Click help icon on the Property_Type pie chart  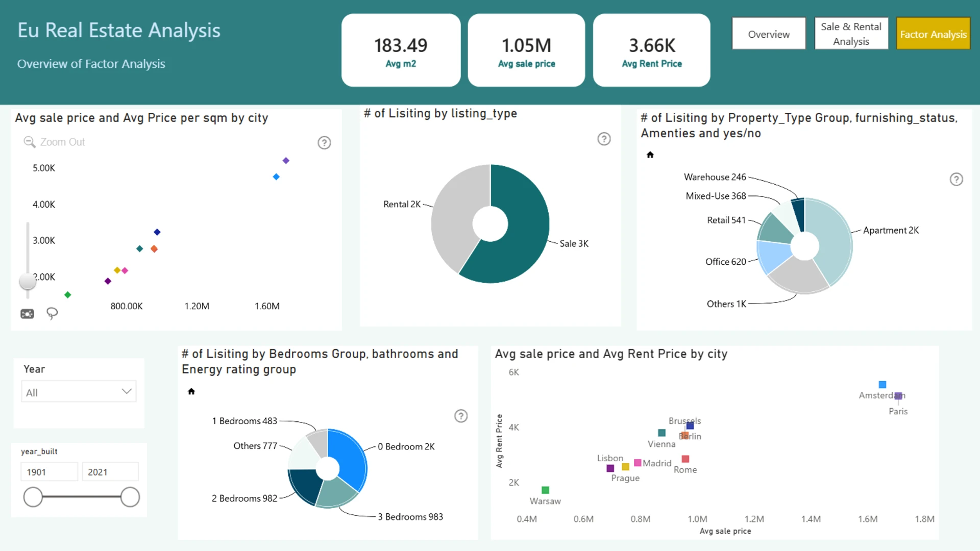point(956,180)
